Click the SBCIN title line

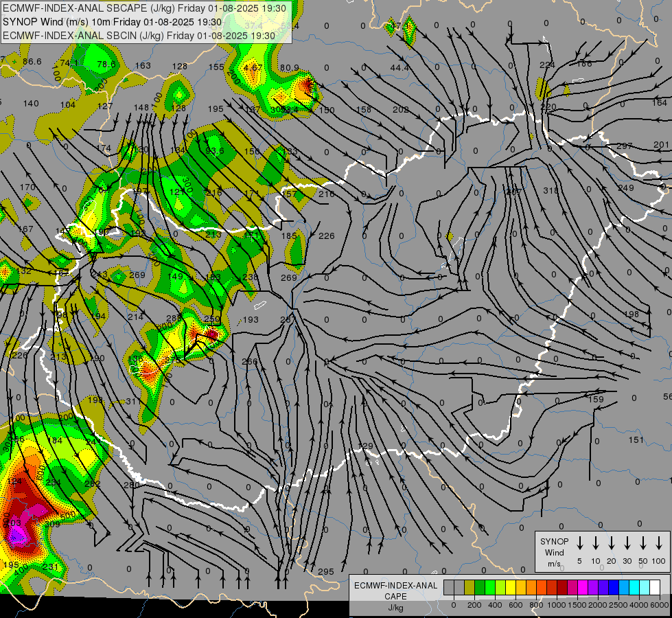[x=139, y=36]
